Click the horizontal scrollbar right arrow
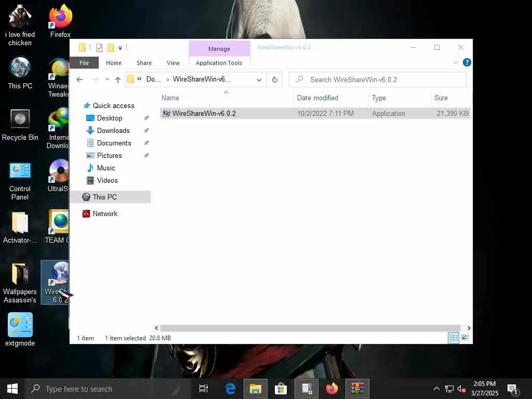The image size is (532, 399). coord(469,328)
